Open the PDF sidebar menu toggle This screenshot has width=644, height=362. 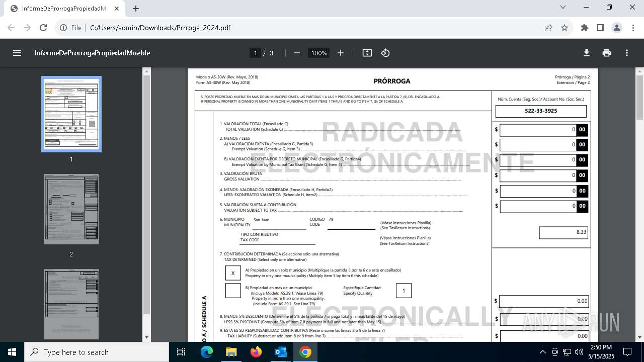click(17, 53)
